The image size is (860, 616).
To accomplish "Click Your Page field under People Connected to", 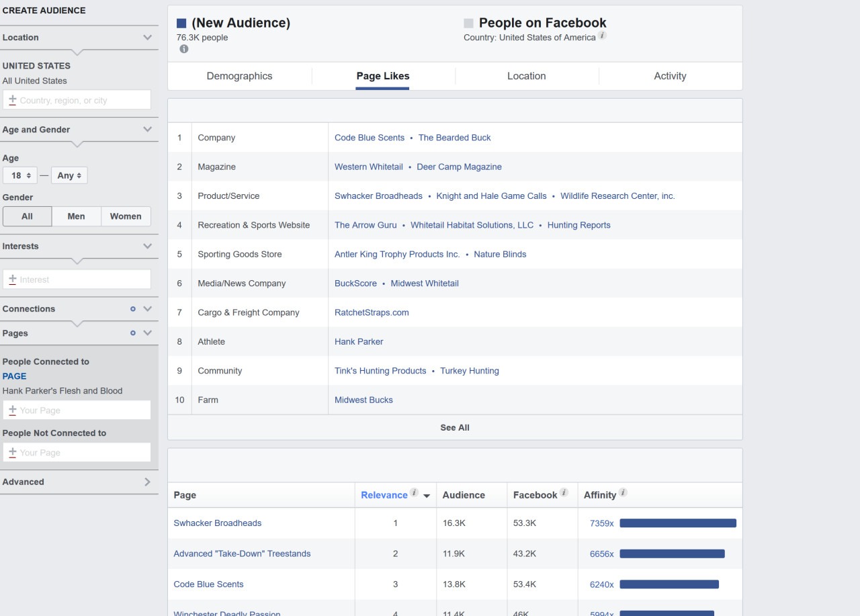I will [x=77, y=410].
